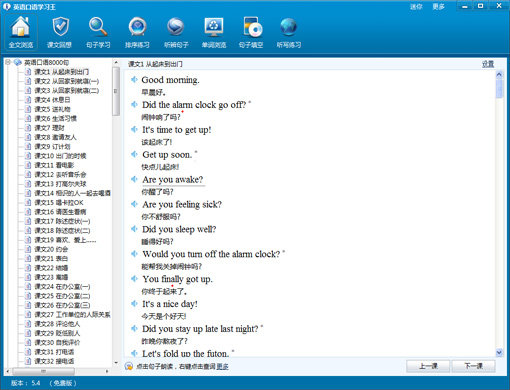
Task: Click the lesson list scroll-down arrow
Action: point(116,363)
